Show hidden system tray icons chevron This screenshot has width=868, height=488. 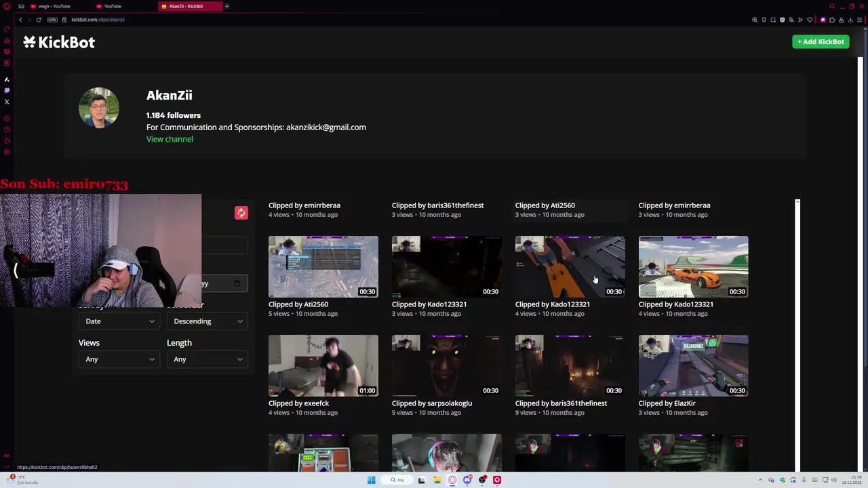[x=760, y=480]
